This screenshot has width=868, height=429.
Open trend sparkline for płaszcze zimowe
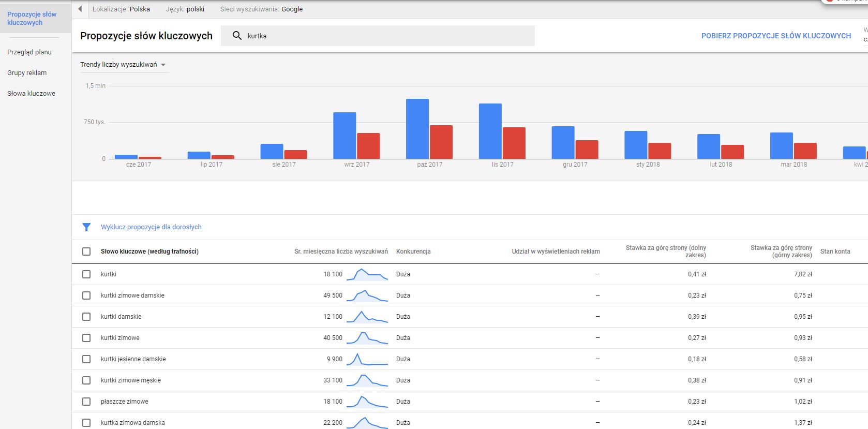point(367,402)
